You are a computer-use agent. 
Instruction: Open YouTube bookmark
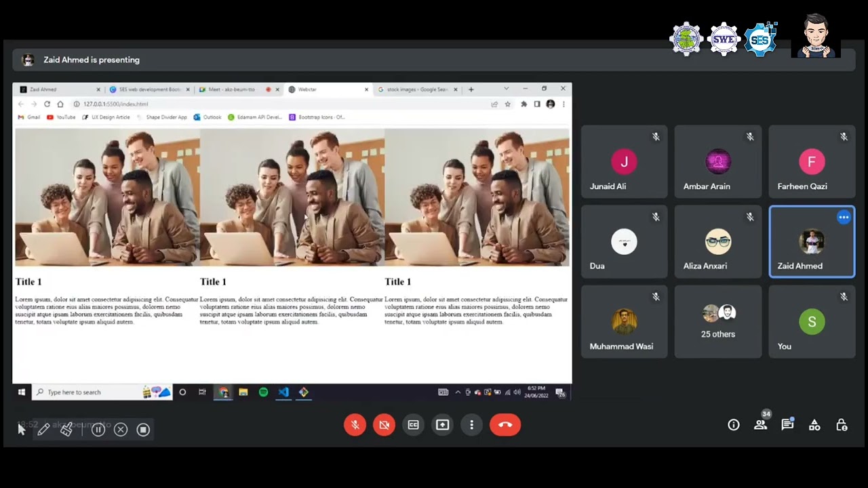[61, 117]
